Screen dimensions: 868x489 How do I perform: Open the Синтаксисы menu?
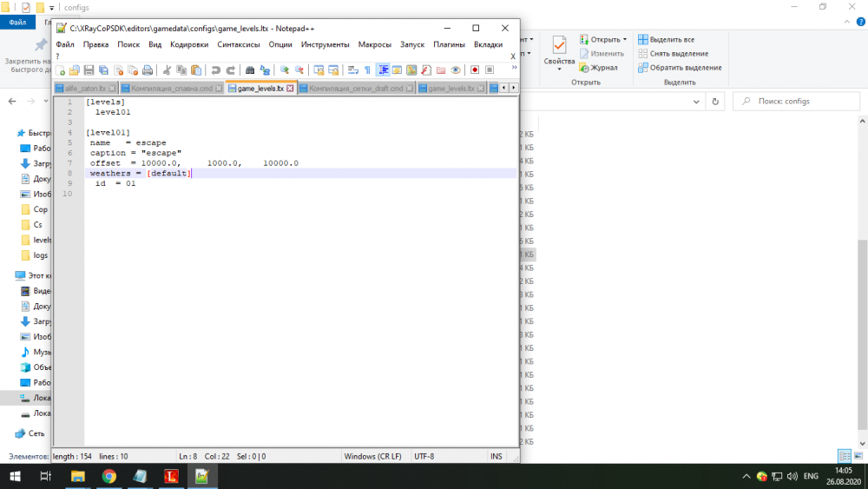point(239,44)
